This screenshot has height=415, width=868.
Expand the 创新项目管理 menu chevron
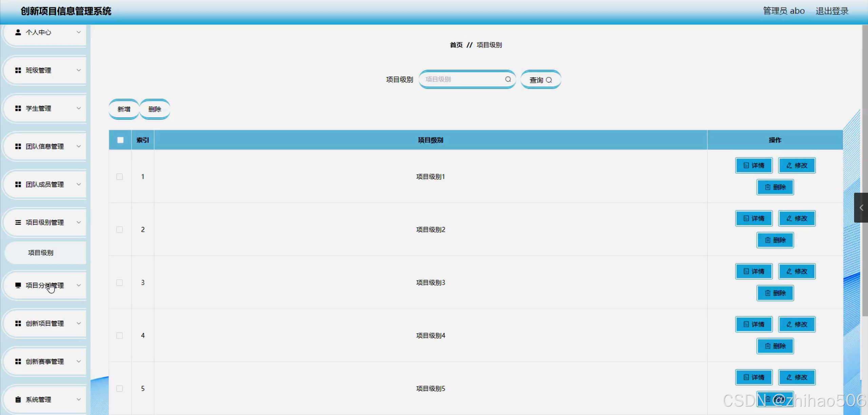(79, 323)
